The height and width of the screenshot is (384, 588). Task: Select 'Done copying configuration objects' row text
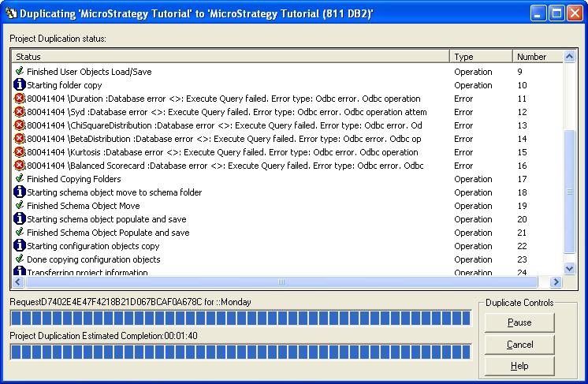click(x=94, y=259)
